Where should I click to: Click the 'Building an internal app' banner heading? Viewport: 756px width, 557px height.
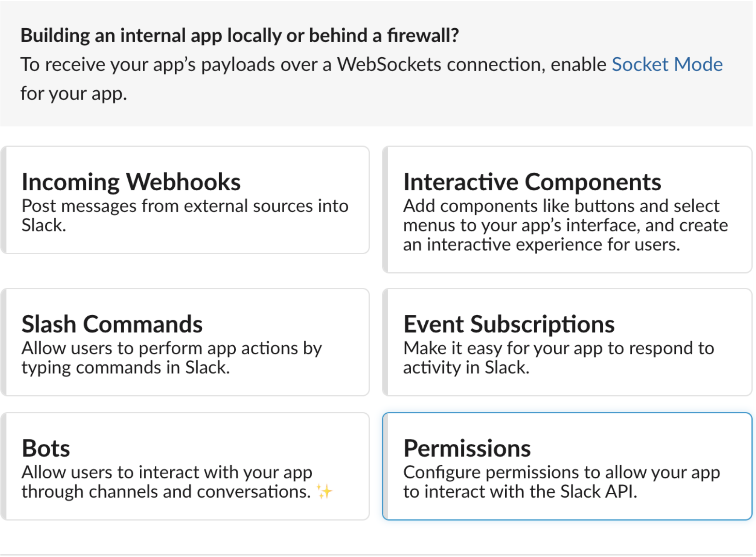point(239,36)
